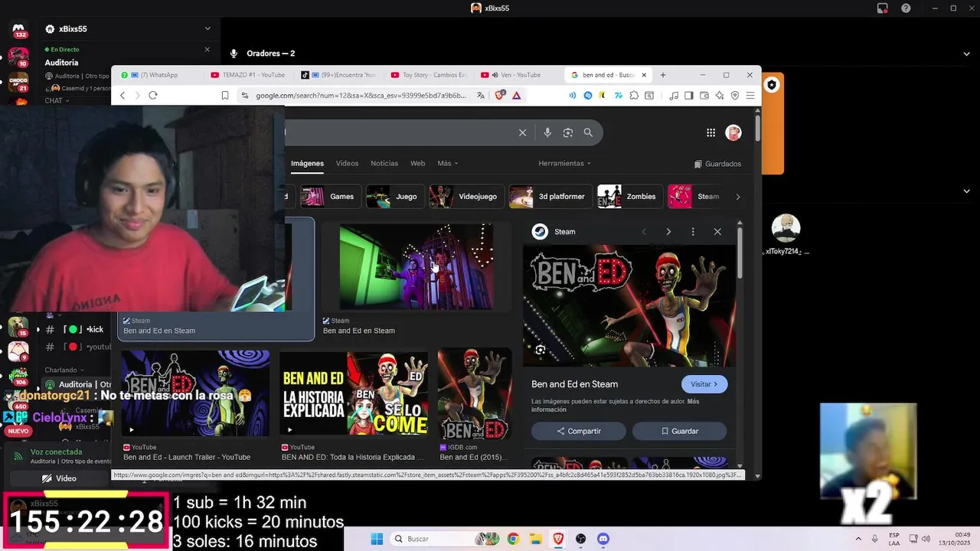The image size is (980, 551).
Task: Select the Web search tab
Action: (x=417, y=164)
